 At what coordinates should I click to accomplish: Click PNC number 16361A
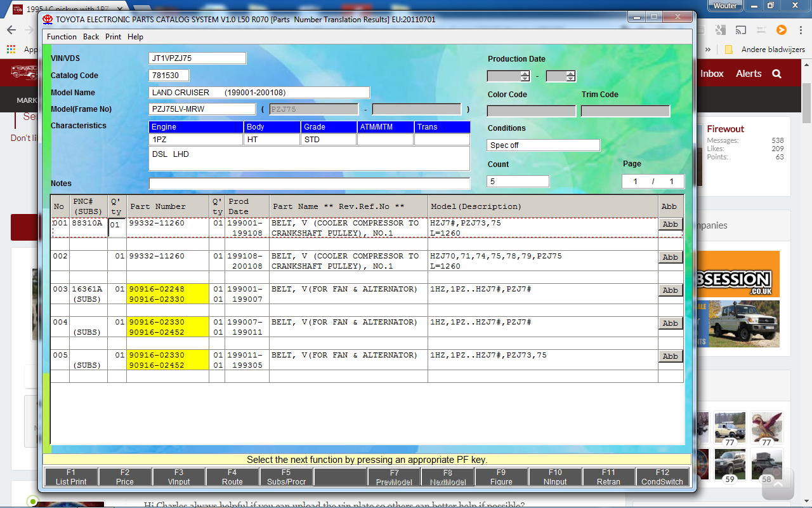[x=87, y=290]
